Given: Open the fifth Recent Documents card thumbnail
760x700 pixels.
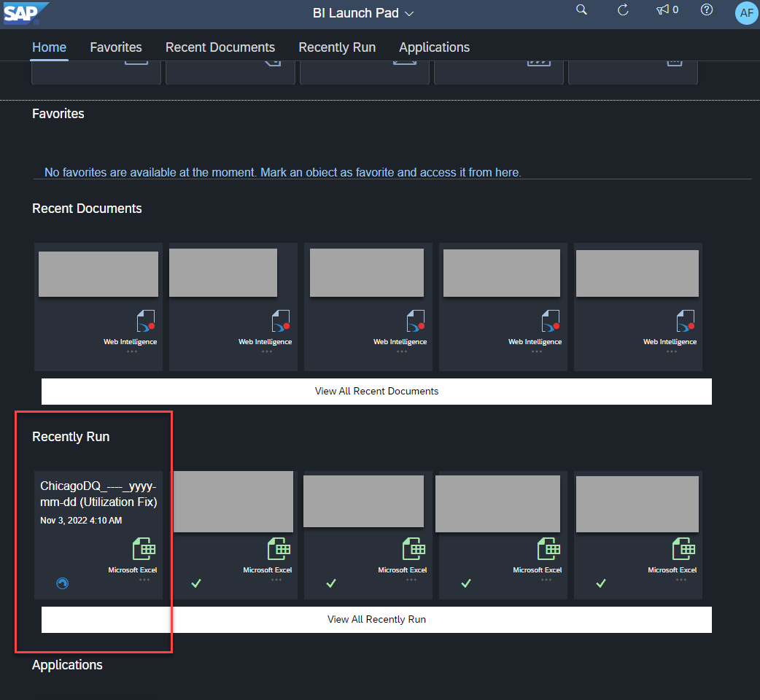Looking at the screenshot, I should pyautogui.click(x=637, y=273).
